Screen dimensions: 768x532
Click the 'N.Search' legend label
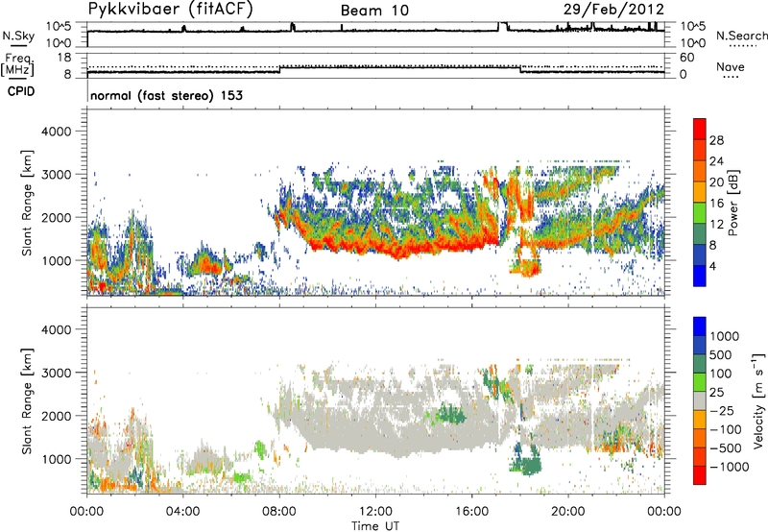click(x=742, y=36)
